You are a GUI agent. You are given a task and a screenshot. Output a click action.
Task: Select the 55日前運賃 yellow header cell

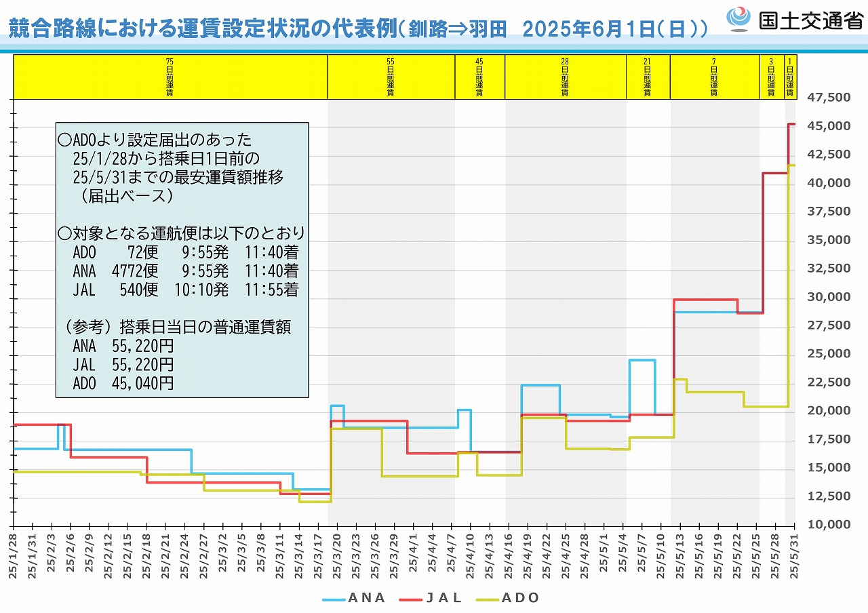point(391,77)
